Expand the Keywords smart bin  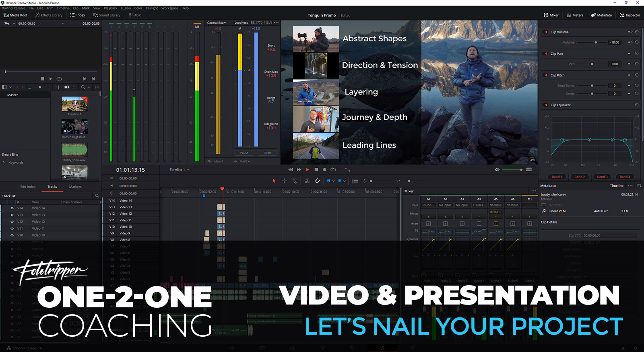point(4,163)
